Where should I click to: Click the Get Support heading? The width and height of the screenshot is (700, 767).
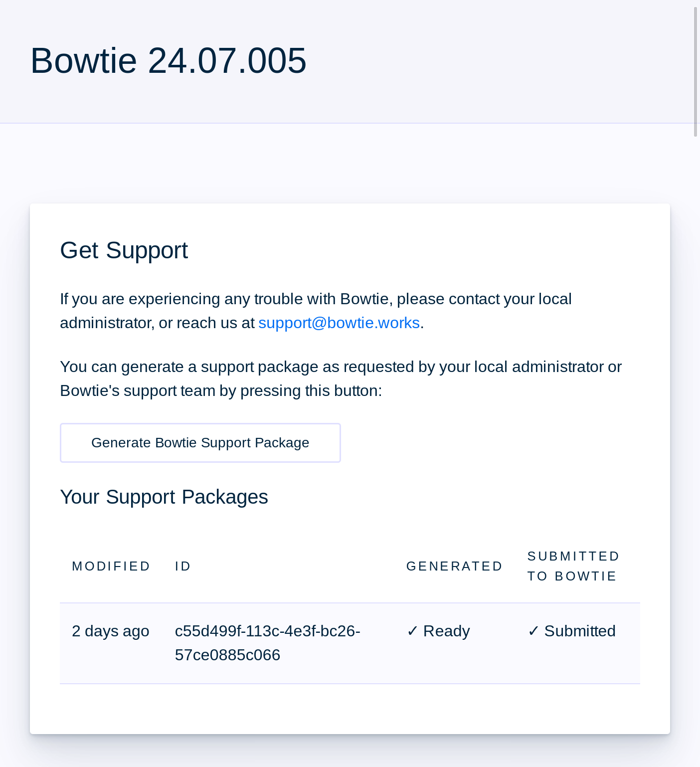point(124,250)
